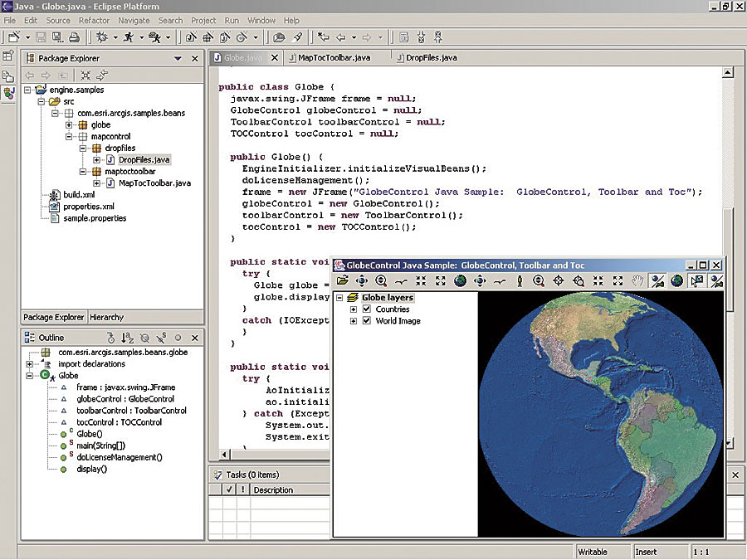Collapse the Globe layers tree node
747x560 pixels.
pos(339,298)
